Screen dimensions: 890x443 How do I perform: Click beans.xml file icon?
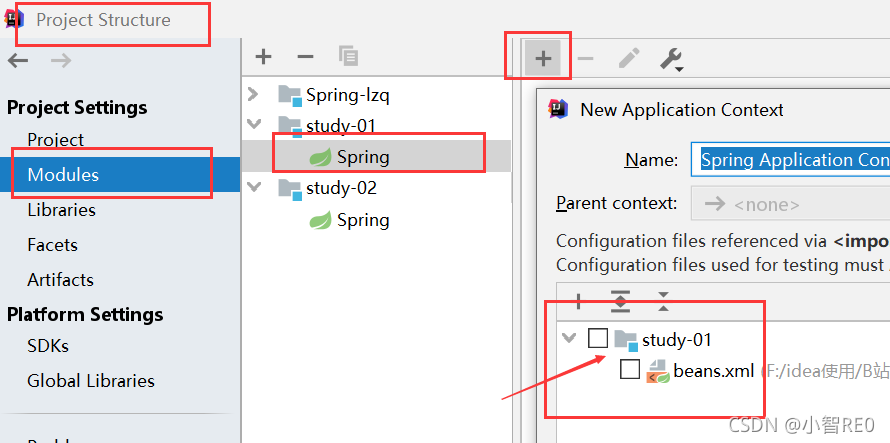pyautogui.click(x=658, y=371)
